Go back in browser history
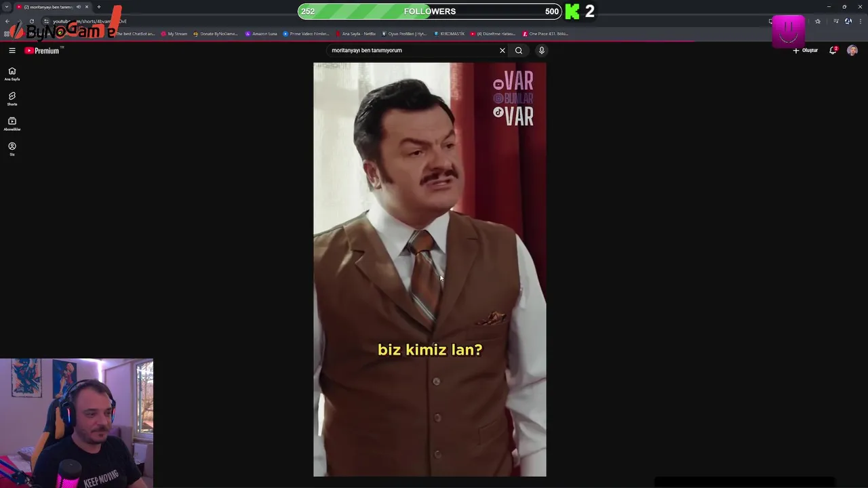Viewport: 868px width, 488px height. tap(7, 21)
